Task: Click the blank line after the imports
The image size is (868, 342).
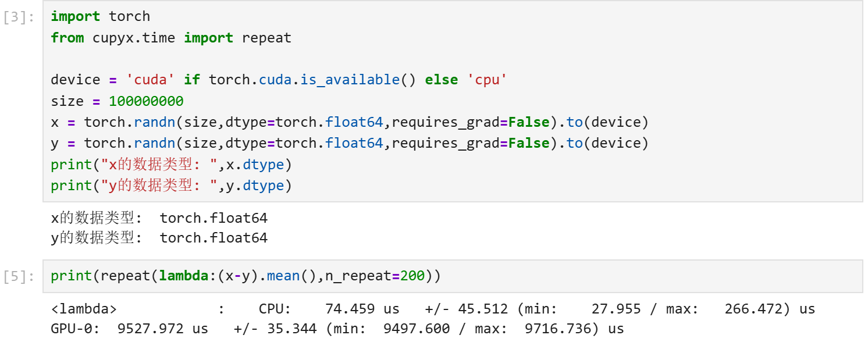Action: (453, 59)
